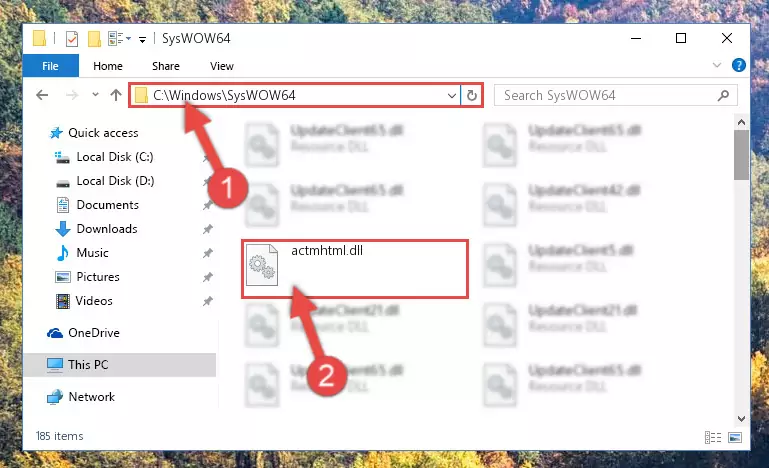The image size is (769, 468).
Task: Switch to the View ribbon tab
Action: pos(222,66)
